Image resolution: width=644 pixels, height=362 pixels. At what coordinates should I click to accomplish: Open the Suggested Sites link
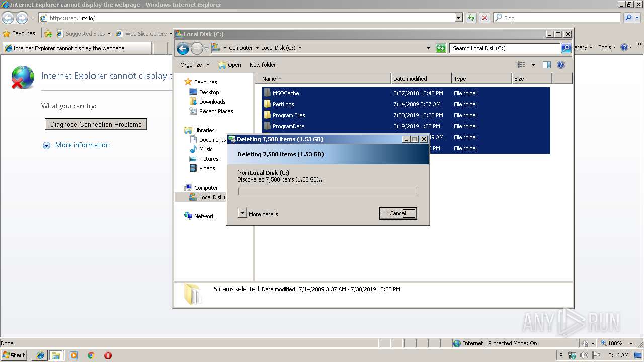click(83, 34)
